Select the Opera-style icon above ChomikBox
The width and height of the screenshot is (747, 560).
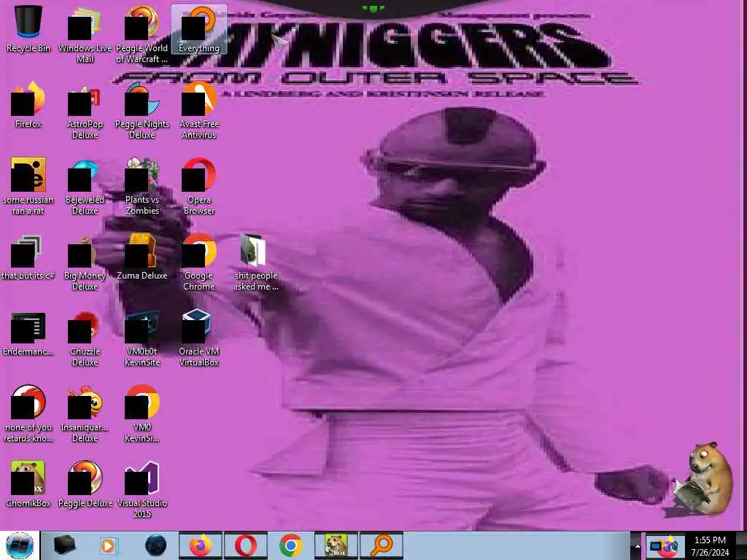point(28,413)
